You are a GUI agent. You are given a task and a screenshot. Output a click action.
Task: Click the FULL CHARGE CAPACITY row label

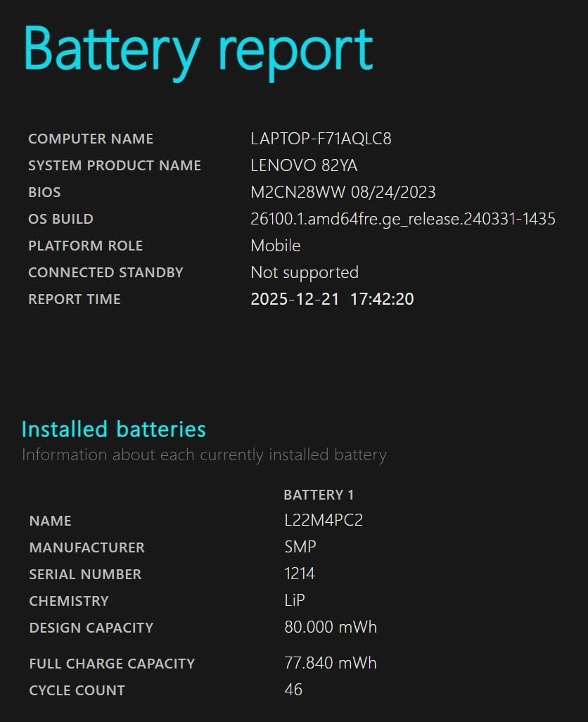(112, 664)
